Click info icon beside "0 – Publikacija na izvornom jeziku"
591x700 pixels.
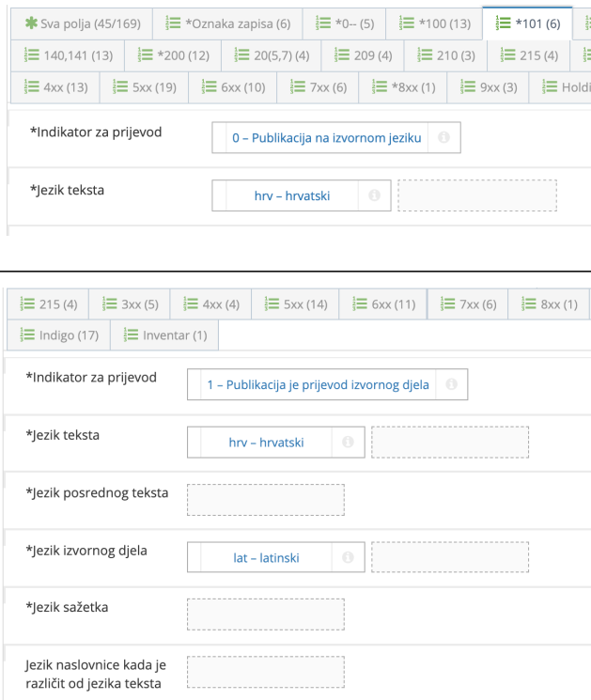click(443, 138)
